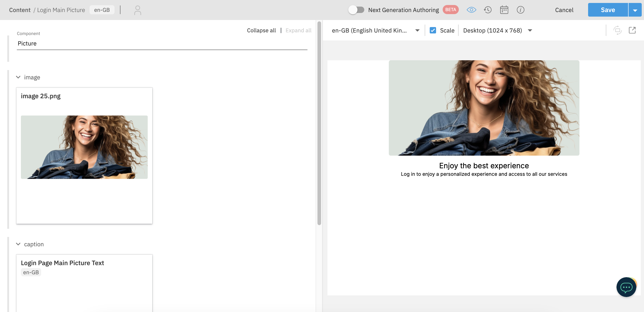Select the image 25.png thumbnail
Screen dimensions: 644x312
click(x=84, y=147)
